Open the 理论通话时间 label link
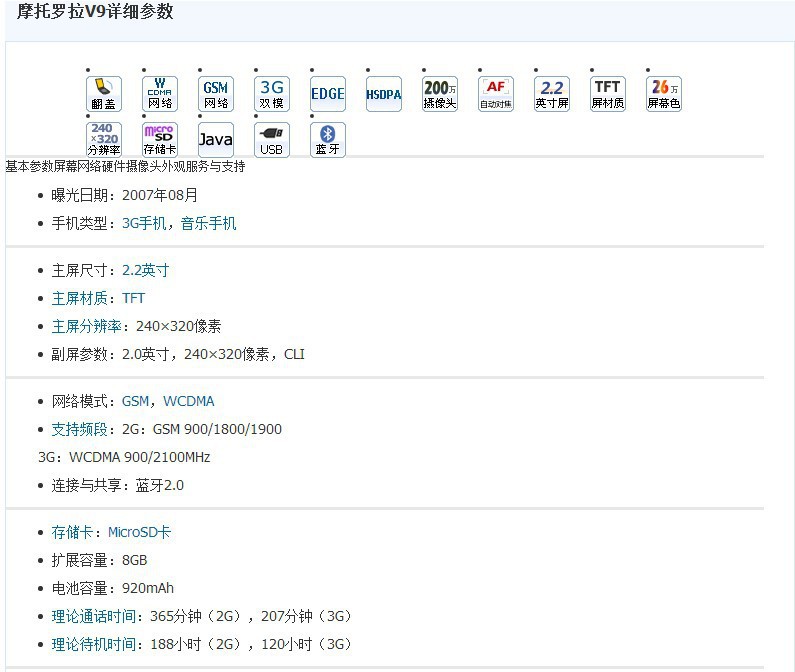 93,616
